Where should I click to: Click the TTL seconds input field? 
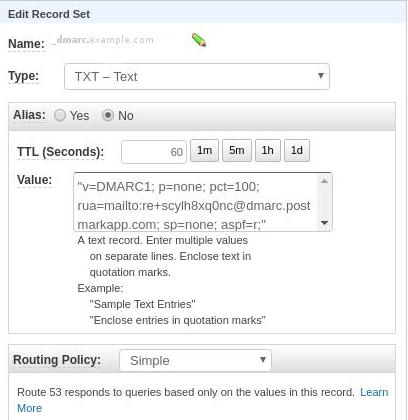(154, 152)
